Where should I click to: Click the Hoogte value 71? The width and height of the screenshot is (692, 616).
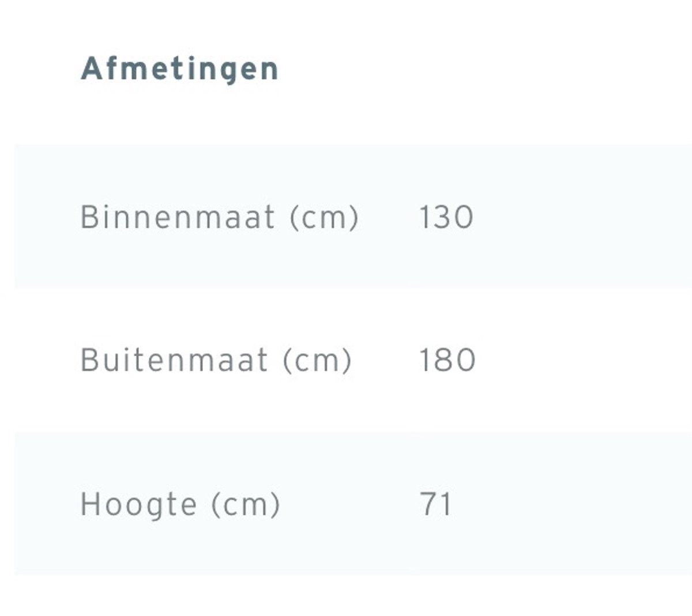435,504
